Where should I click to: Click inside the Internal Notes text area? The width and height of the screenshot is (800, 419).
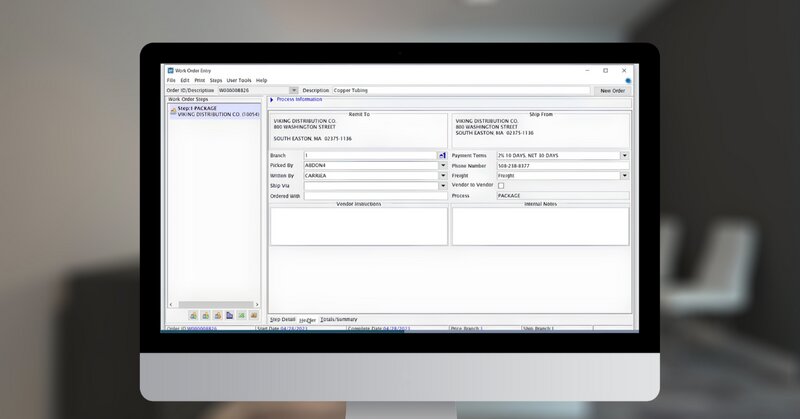540,226
